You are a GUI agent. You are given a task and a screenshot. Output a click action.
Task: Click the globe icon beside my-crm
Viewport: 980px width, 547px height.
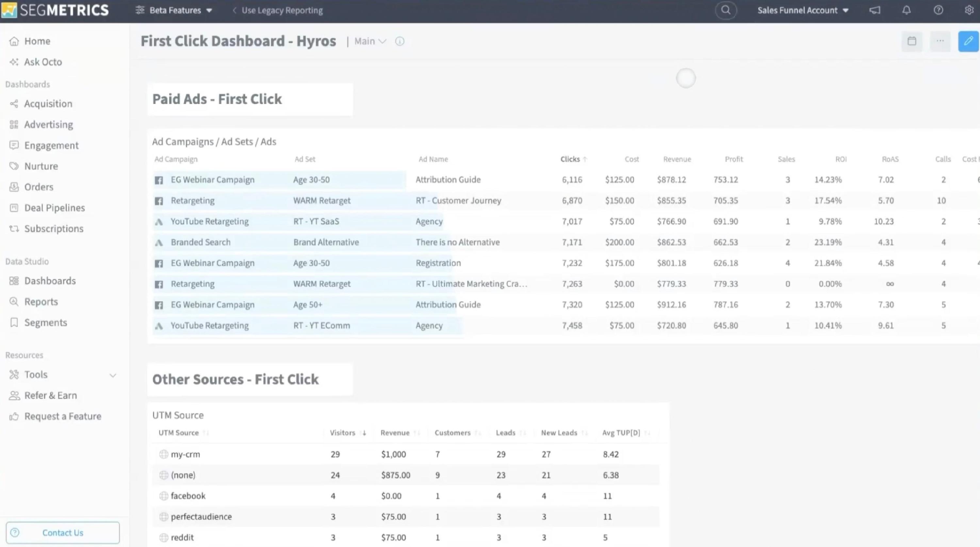click(x=164, y=454)
